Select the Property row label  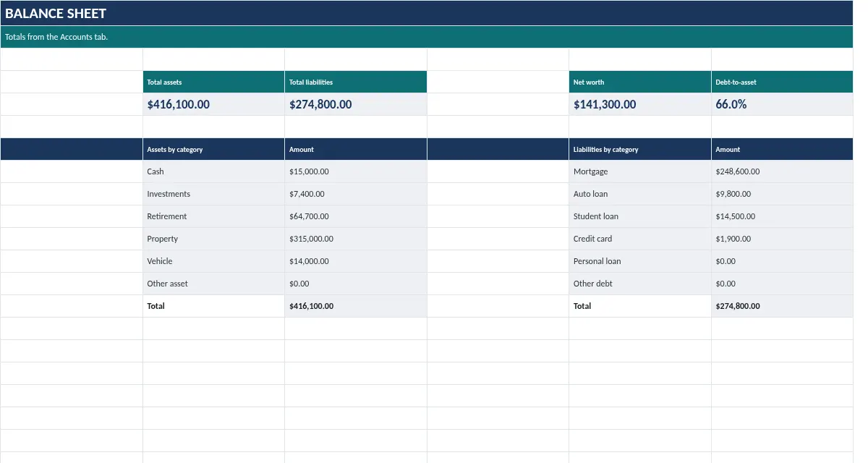click(x=213, y=239)
